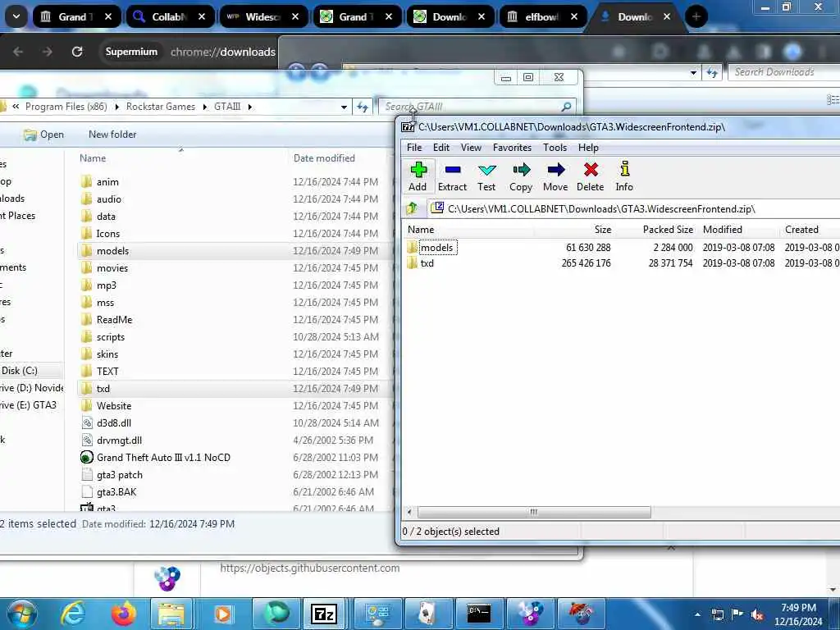Click the Search Downloads field
The width and height of the screenshot is (840, 630).
(x=783, y=72)
